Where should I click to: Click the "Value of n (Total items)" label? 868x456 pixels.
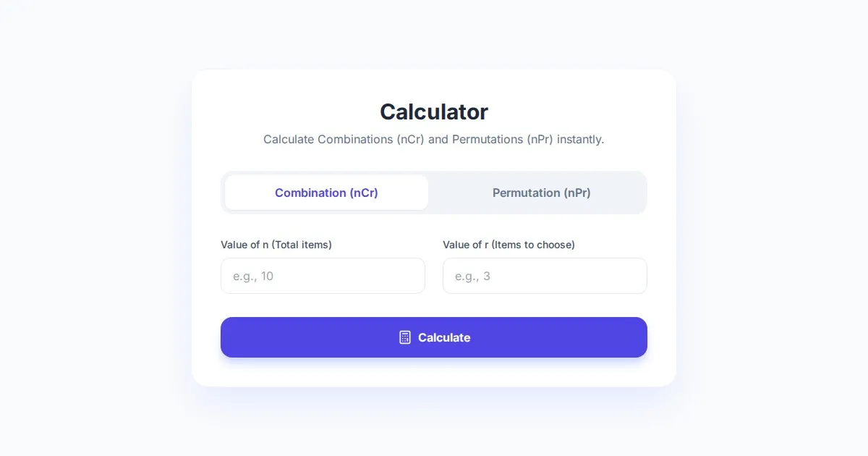coord(276,245)
